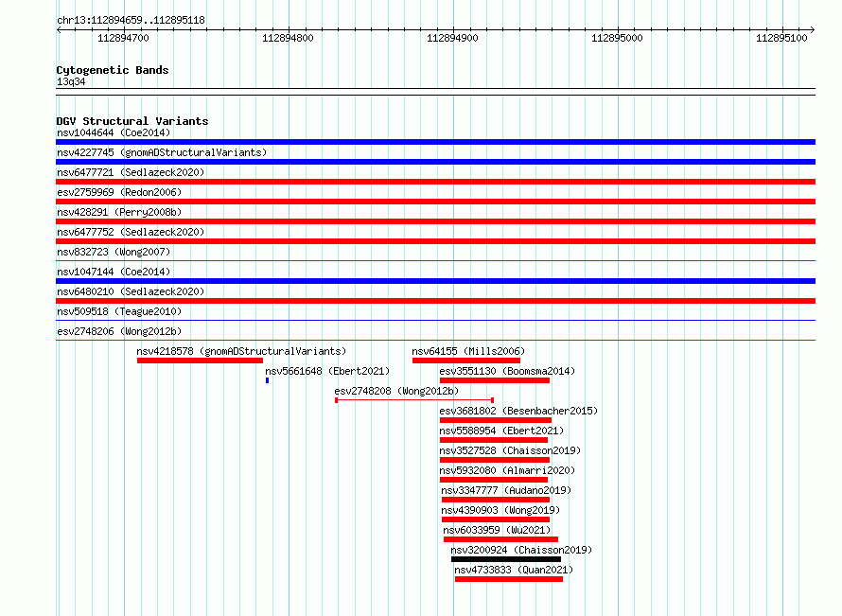
Task: Click the red bar under nsv6477721
Action: 435,182
